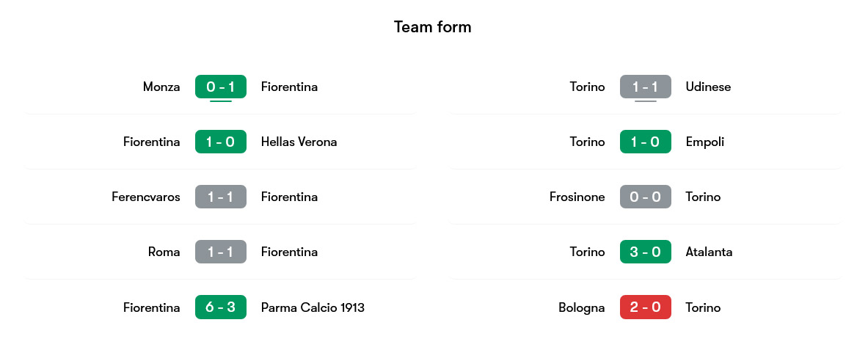
Task: Click the Roma team name
Action: (x=164, y=252)
